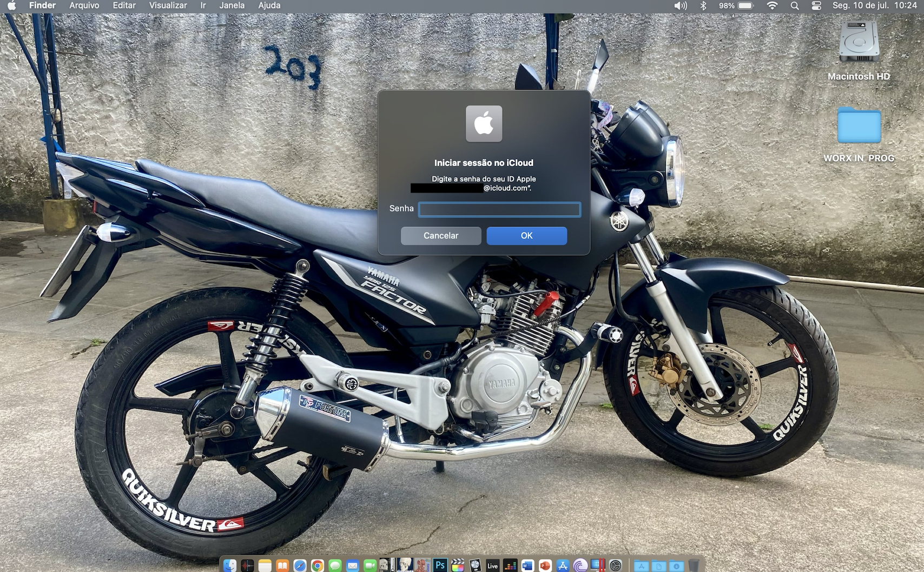
Task: Open Photoshop from the dock
Action: pyautogui.click(x=440, y=565)
